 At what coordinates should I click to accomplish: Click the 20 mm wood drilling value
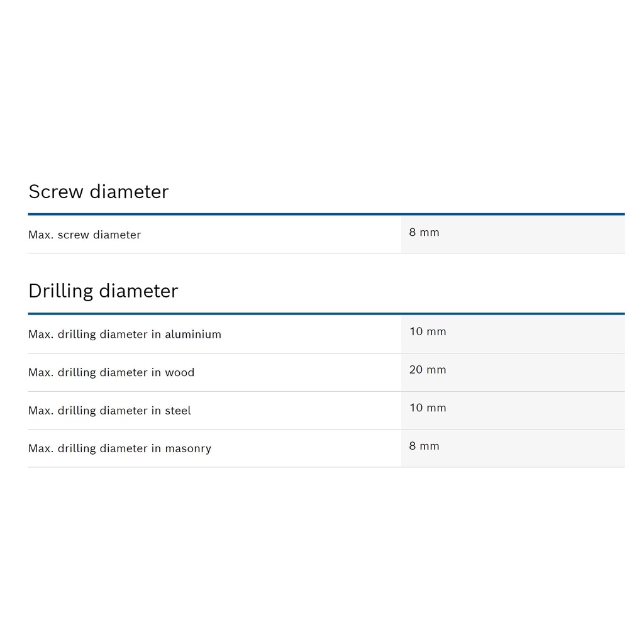click(428, 370)
